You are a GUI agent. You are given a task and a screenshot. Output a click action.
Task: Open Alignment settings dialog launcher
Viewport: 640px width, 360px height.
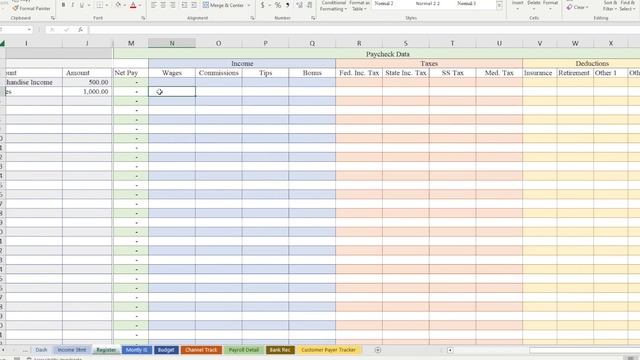click(253, 18)
